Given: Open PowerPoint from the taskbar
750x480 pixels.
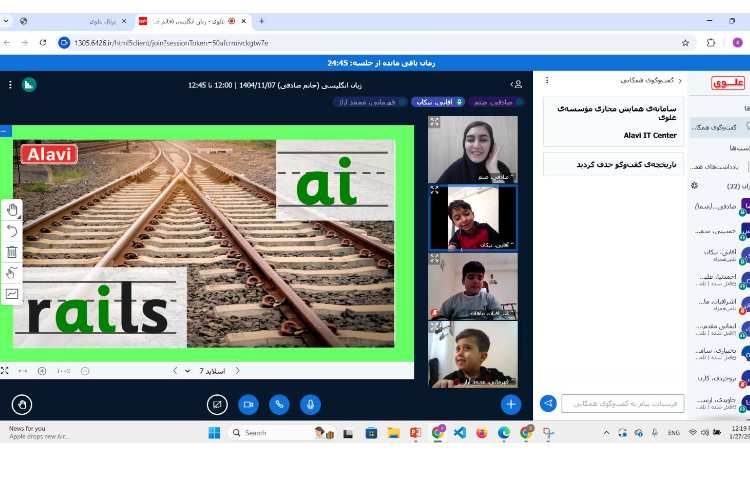Looking at the screenshot, I should click(x=415, y=433).
